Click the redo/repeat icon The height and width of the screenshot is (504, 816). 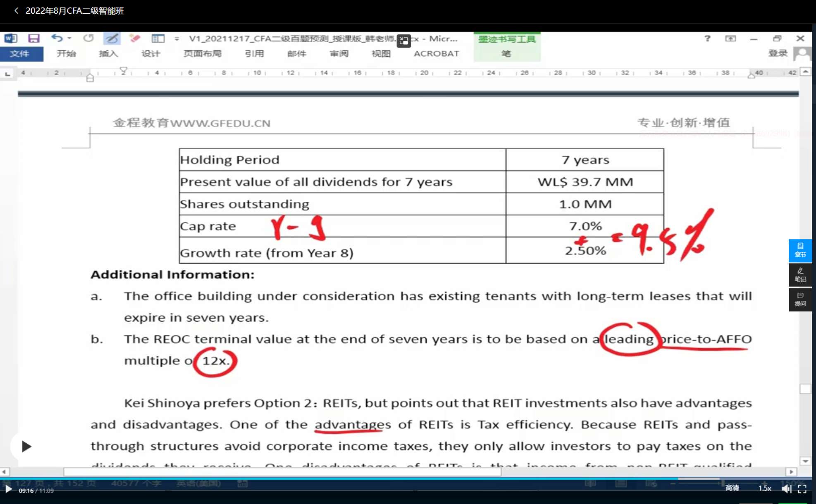(x=88, y=38)
